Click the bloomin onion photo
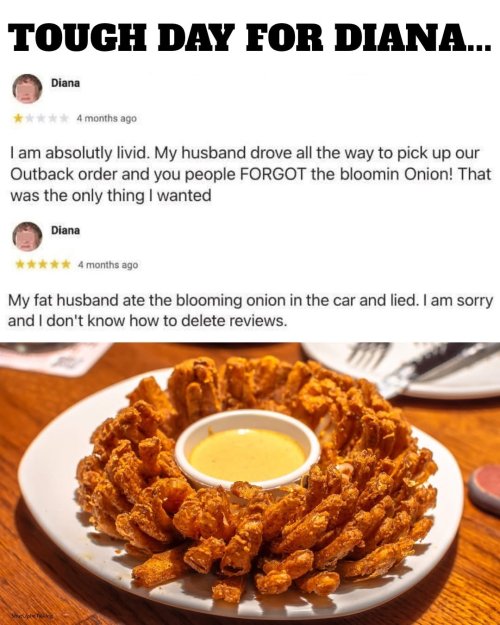Screen dimensions: 500x625 point(250,483)
